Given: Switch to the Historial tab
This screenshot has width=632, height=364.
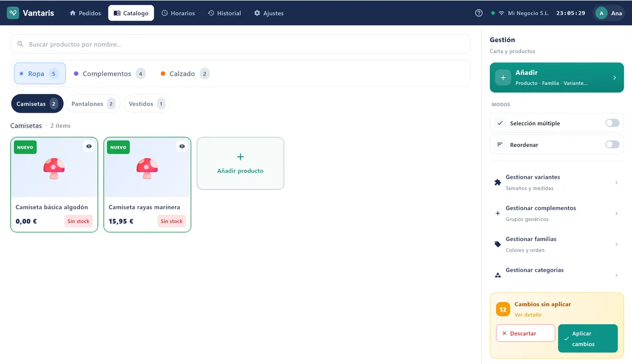Looking at the screenshot, I should click(224, 13).
